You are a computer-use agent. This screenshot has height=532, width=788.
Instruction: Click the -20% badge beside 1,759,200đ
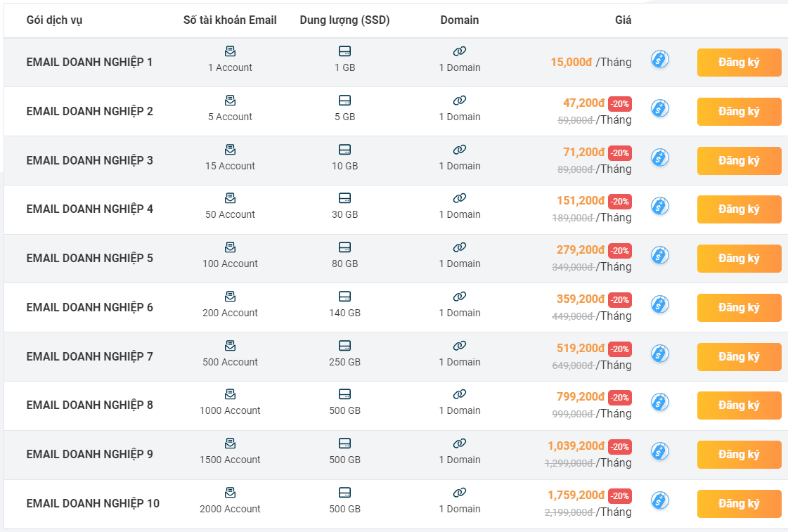[x=620, y=496]
